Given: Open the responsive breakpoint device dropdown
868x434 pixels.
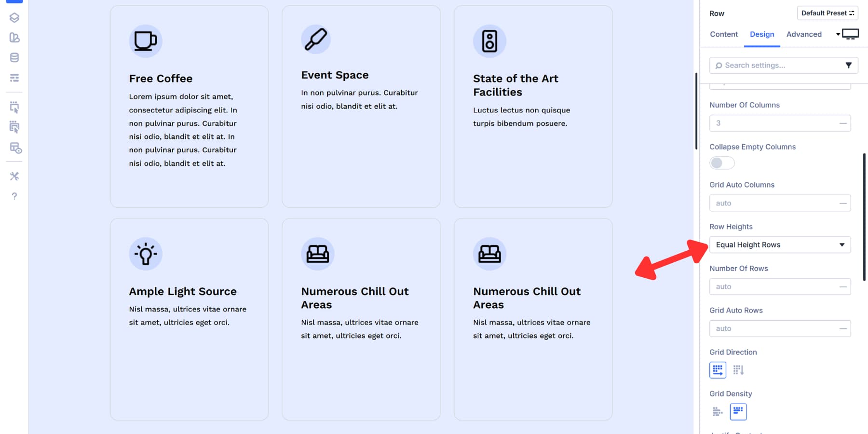Looking at the screenshot, I should [846, 34].
